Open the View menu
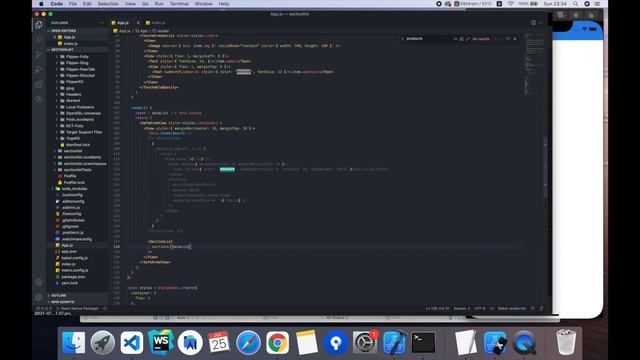 (x=130, y=4)
